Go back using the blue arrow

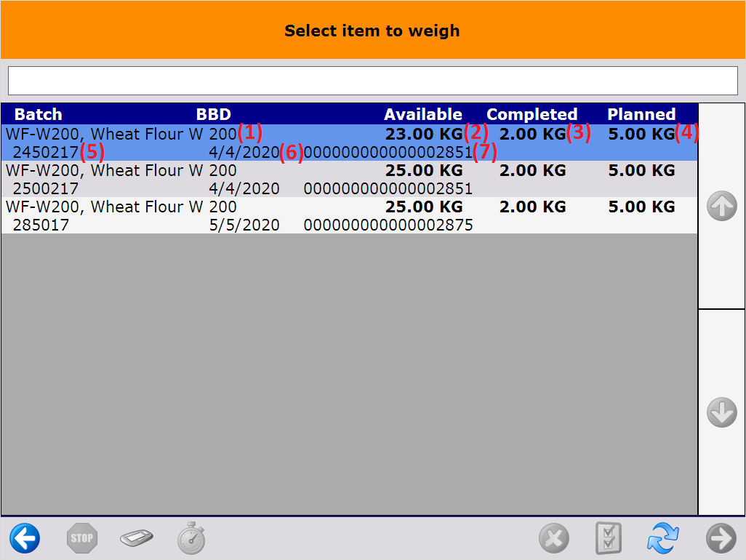coord(25,539)
